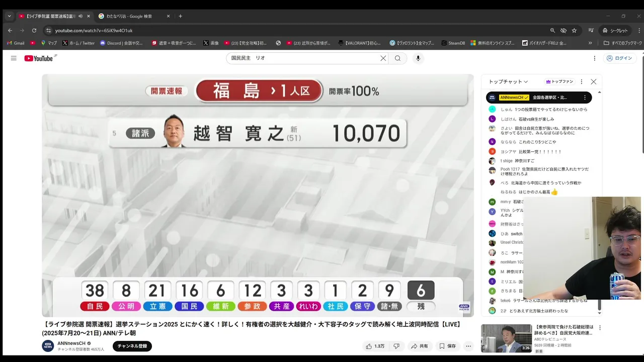Open the 画像 bookmark
This screenshot has height=362, width=644.
point(211,43)
